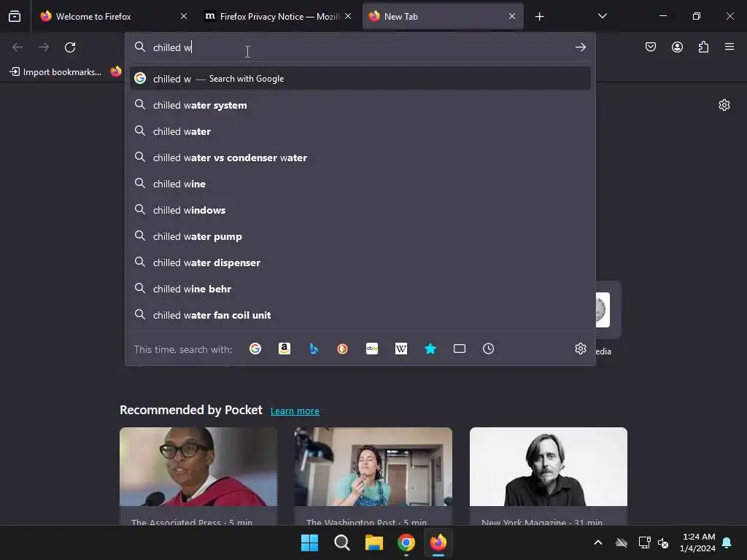Pick suggestion 'chilled water dispenser'
The width and height of the screenshot is (747, 560).
point(360,262)
